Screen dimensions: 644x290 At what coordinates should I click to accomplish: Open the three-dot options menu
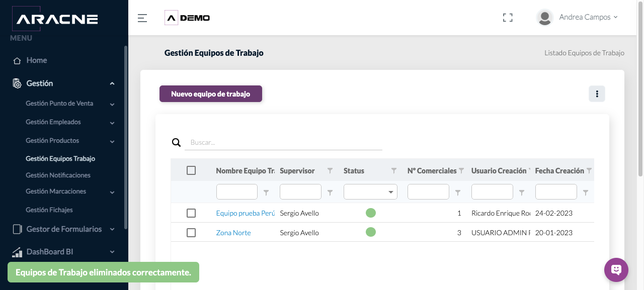(x=597, y=93)
